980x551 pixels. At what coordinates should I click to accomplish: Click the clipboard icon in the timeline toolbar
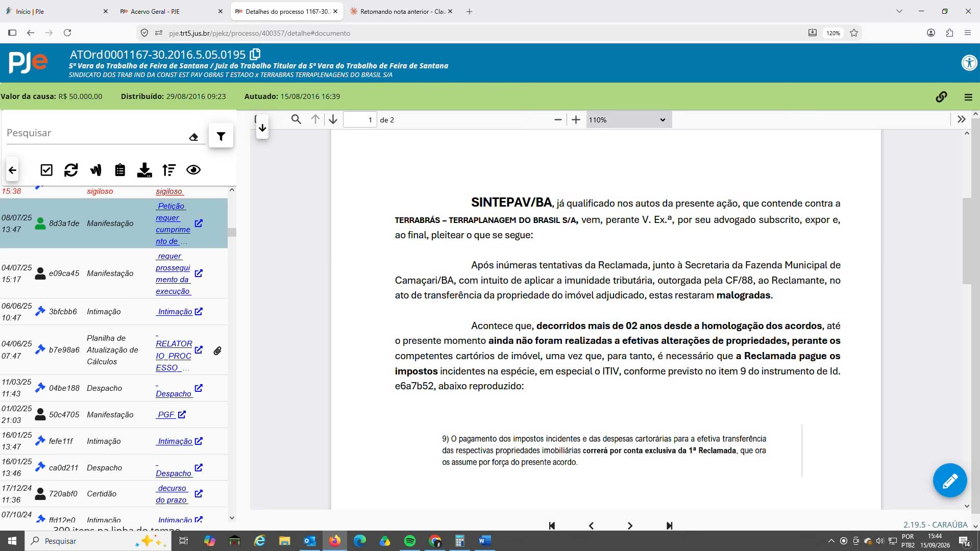pyautogui.click(x=120, y=170)
